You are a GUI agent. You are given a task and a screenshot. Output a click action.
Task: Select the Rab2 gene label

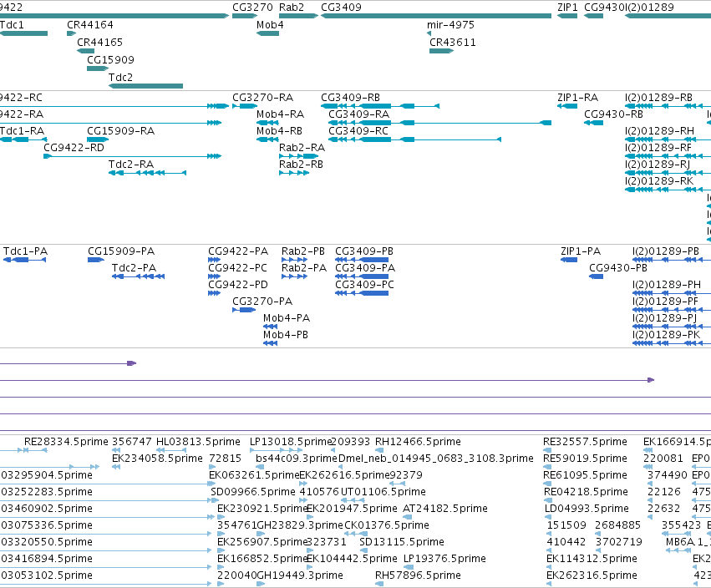[x=292, y=8]
